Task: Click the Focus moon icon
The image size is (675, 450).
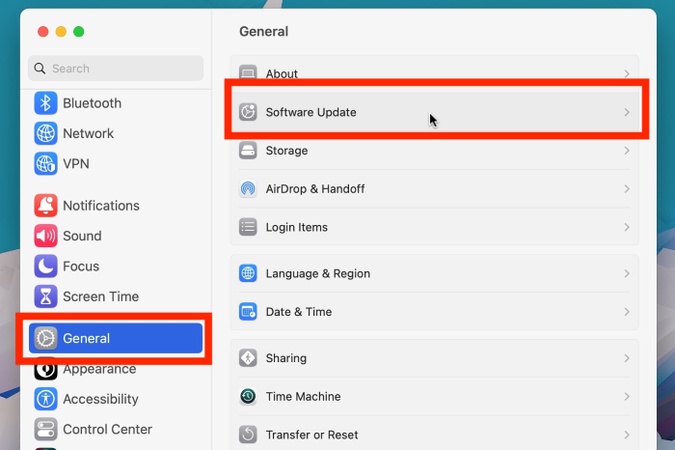Action: pyautogui.click(x=46, y=266)
